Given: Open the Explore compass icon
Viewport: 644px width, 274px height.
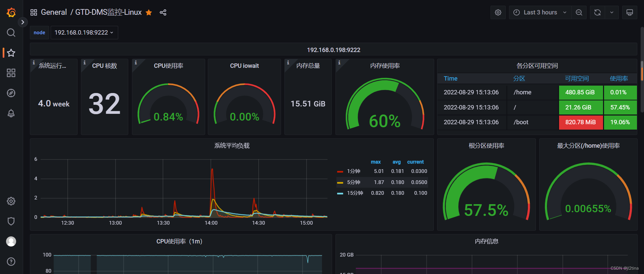Looking at the screenshot, I should click(11, 93).
